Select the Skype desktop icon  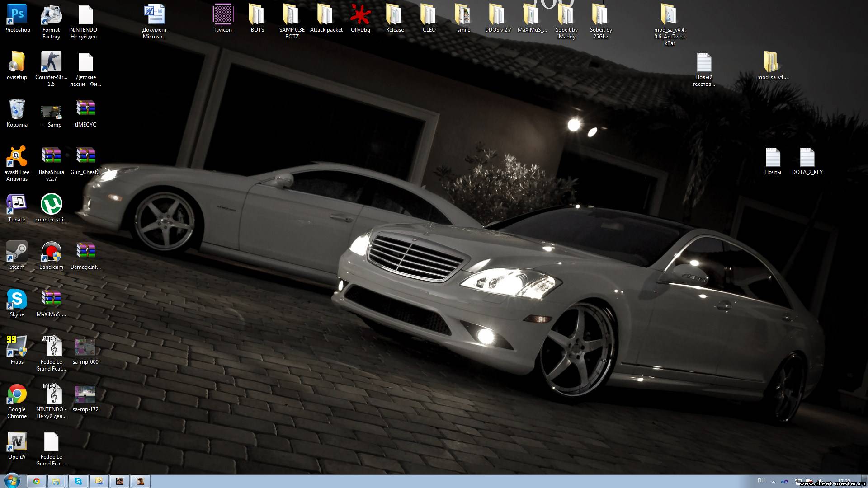(x=17, y=299)
